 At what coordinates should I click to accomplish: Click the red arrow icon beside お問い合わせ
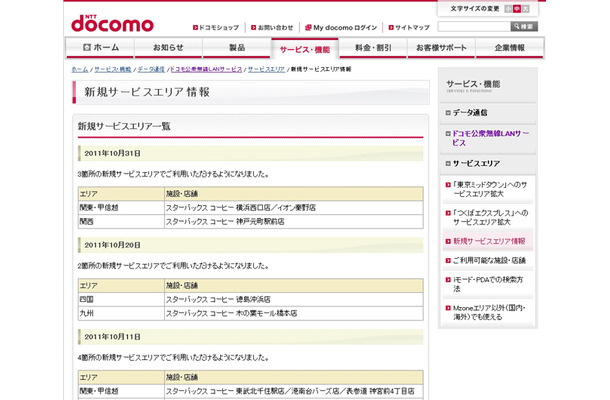point(254,28)
